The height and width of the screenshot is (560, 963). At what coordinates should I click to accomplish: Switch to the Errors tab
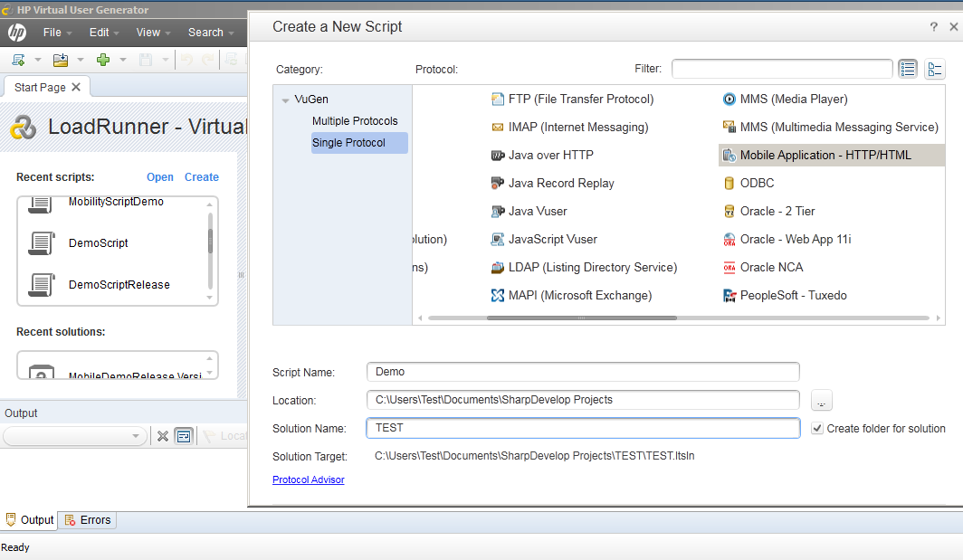(88, 520)
